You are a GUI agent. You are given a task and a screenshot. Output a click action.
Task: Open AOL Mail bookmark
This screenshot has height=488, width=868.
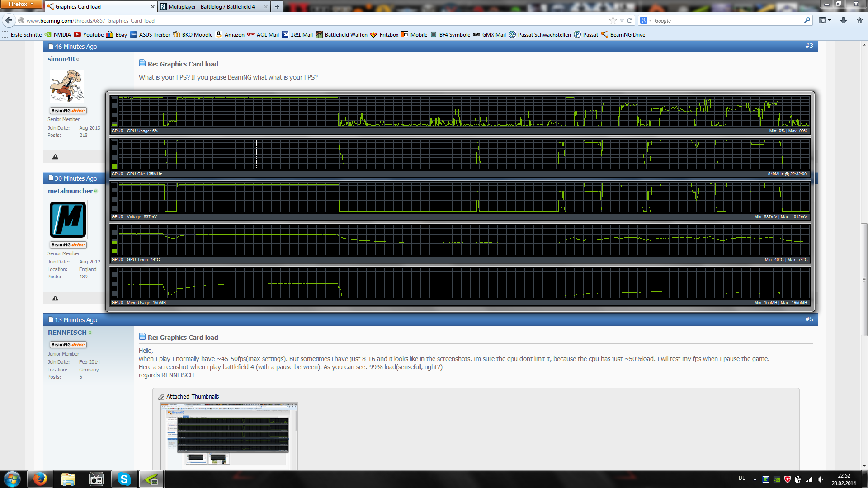coord(263,34)
